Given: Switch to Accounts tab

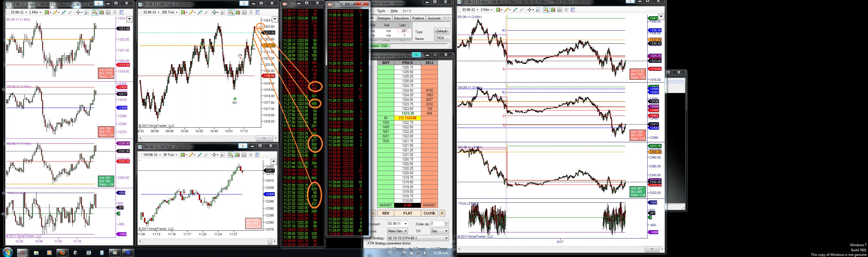Looking at the screenshot, I should [434, 18].
